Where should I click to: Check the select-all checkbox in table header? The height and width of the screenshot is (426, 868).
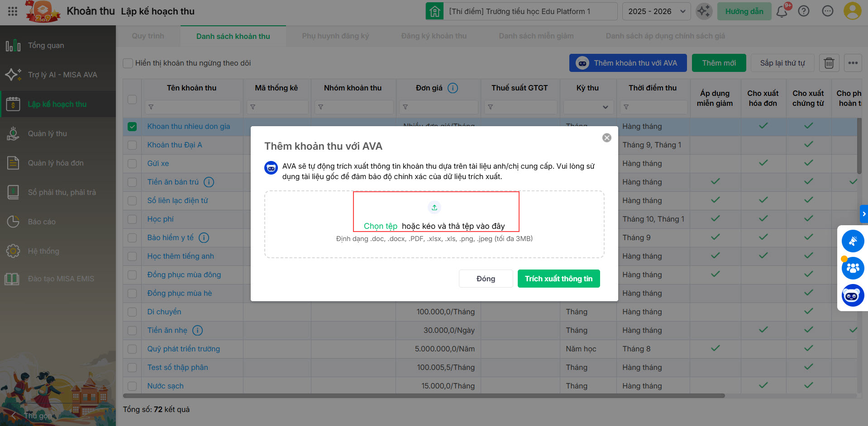(132, 99)
